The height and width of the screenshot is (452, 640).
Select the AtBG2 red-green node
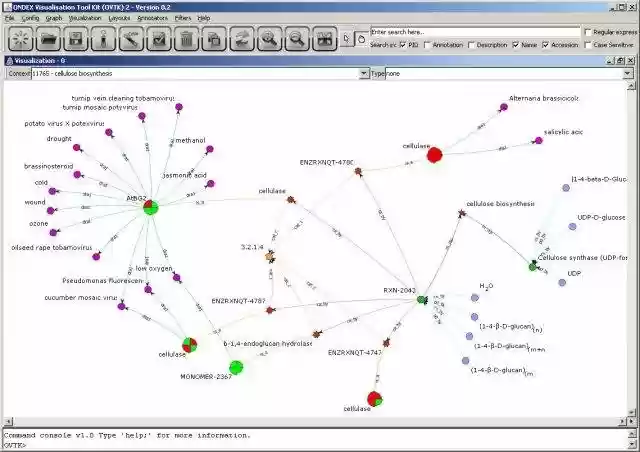click(151, 207)
